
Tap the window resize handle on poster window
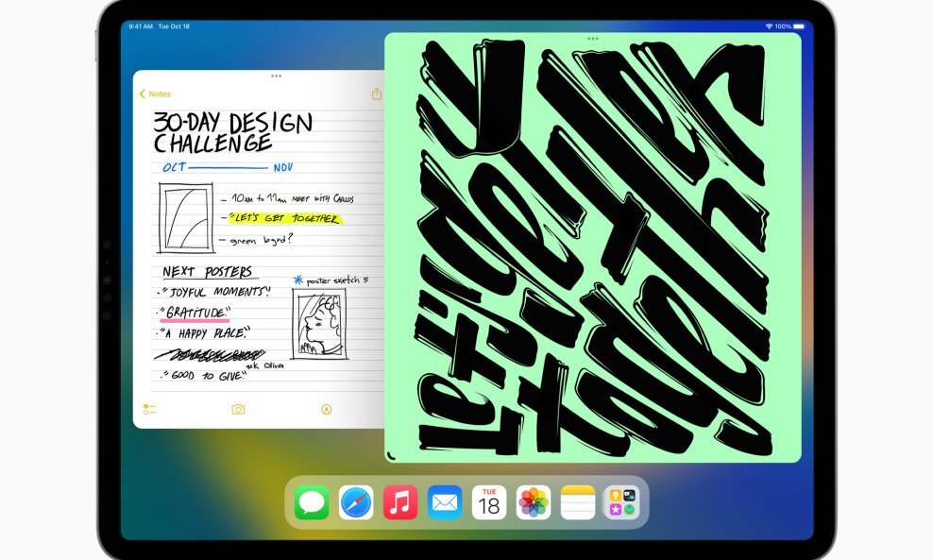[x=391, y=456]
